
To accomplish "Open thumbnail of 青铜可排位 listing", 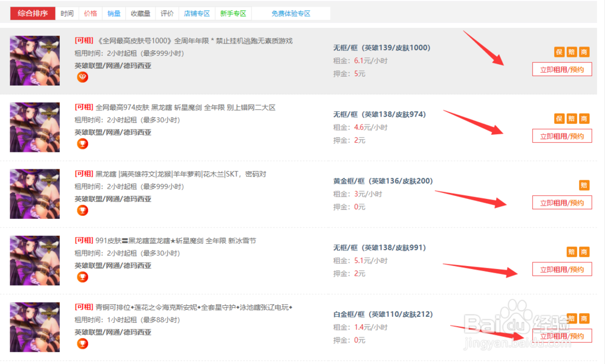I will [34, 327].
